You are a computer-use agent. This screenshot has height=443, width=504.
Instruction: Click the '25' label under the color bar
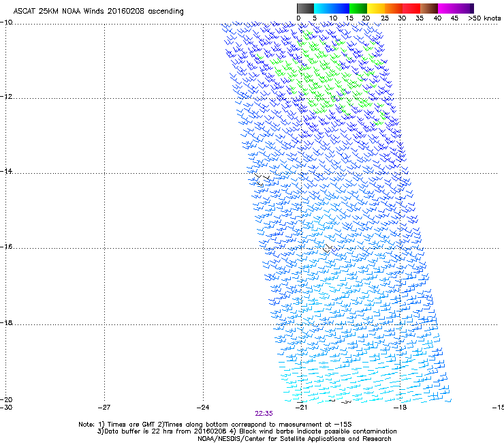click(x=384, y=18)
